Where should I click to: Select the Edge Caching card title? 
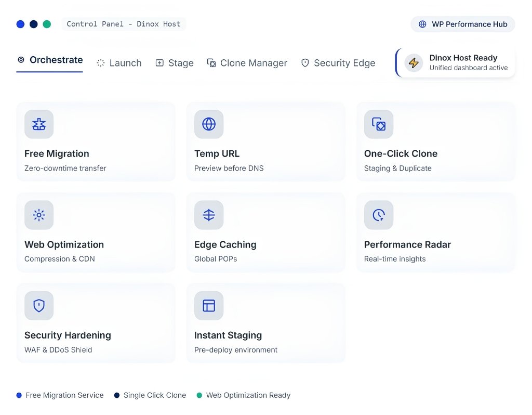pos(225,244)
